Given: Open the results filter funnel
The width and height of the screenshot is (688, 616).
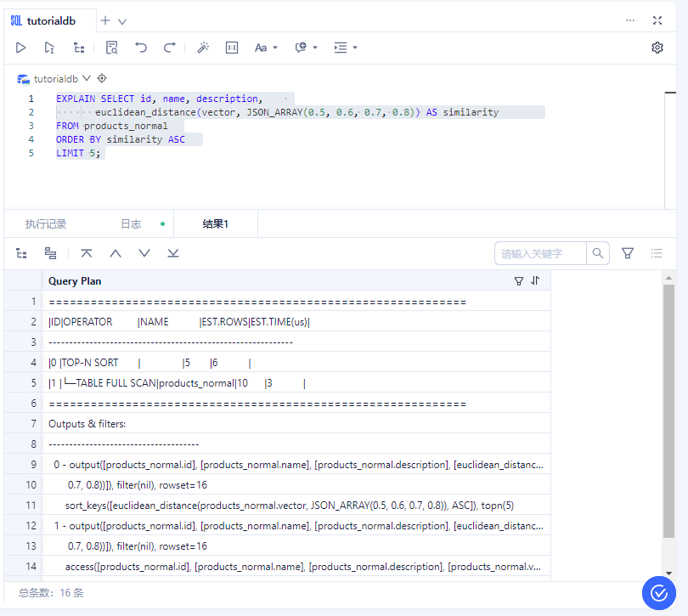Looking at the screenshot, I should point(628,253).
